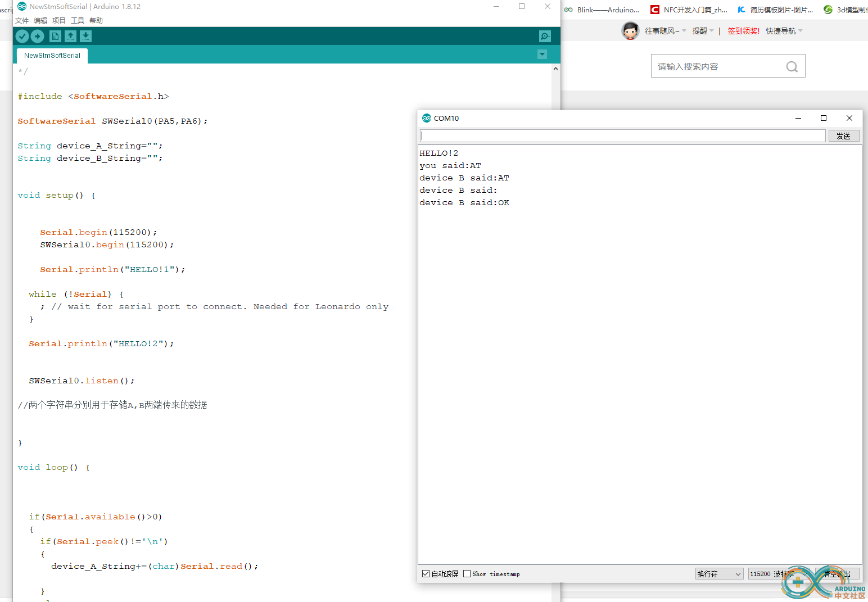
Task: Click the void setup() code line
Action: [56, 195]
